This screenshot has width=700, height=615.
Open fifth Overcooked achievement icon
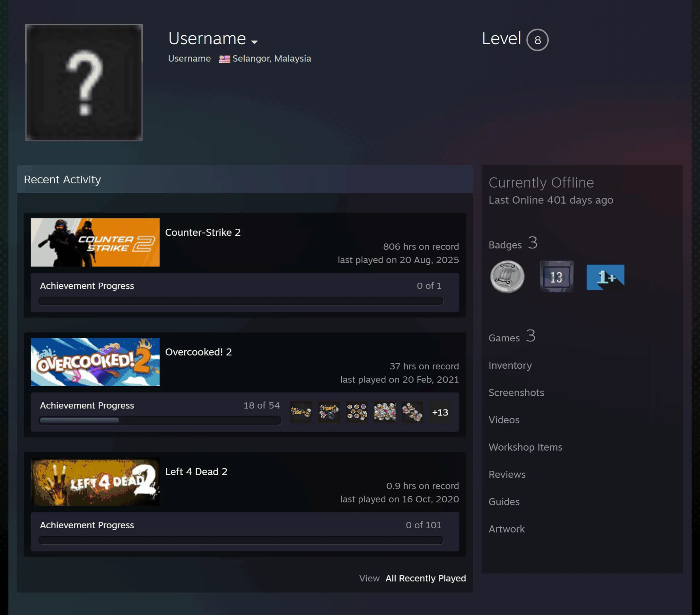coord(412,412)
